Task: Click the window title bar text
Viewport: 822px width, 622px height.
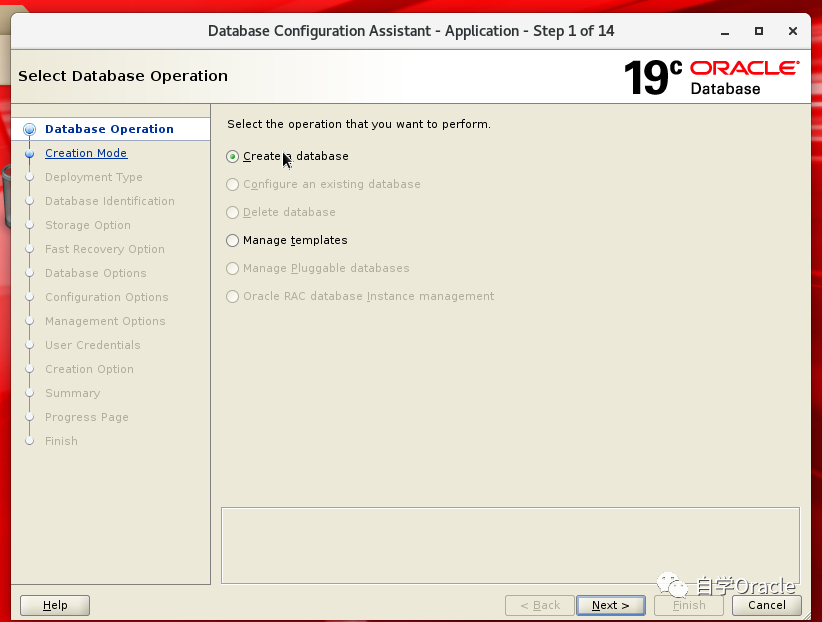Action: point(411,31)
